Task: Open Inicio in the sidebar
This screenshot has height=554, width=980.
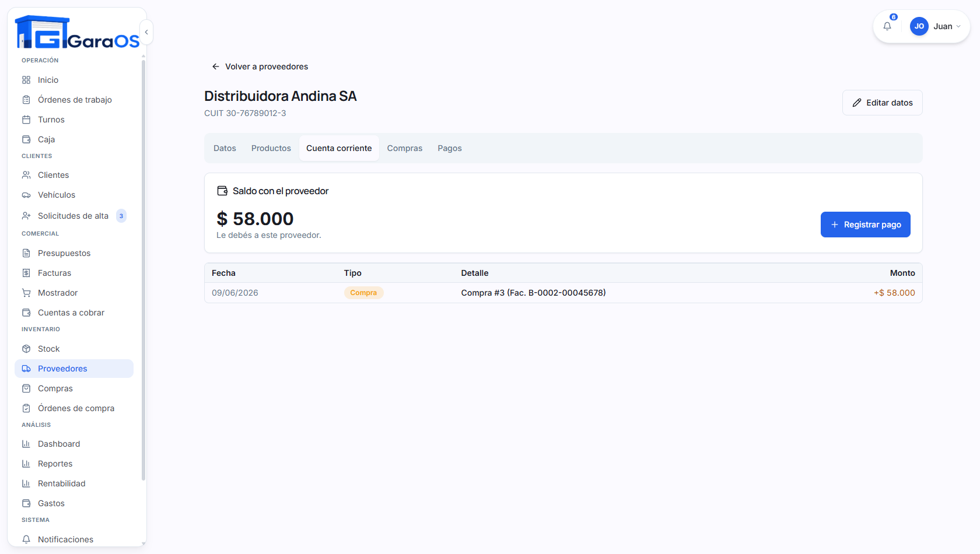Action: [x=74, y=80]
